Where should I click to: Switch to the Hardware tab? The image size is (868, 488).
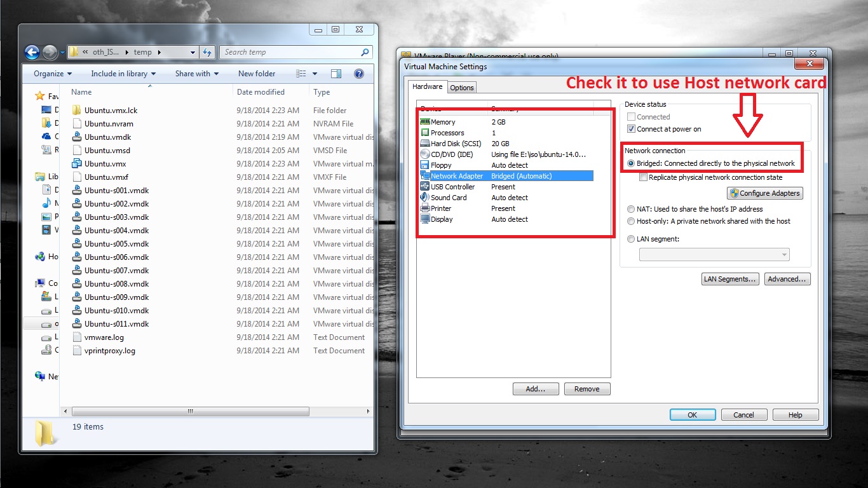tap(427, 87)
